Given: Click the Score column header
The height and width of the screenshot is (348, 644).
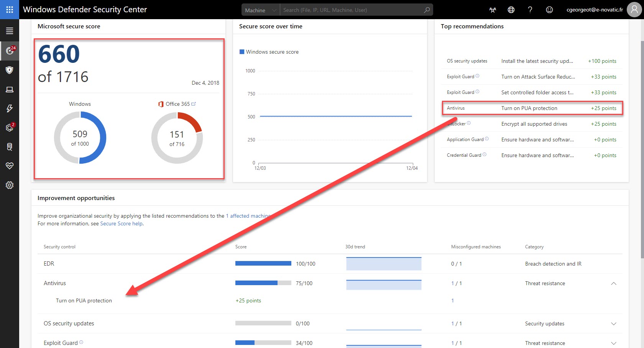Looking at the screenshot, I should (241, 247).
